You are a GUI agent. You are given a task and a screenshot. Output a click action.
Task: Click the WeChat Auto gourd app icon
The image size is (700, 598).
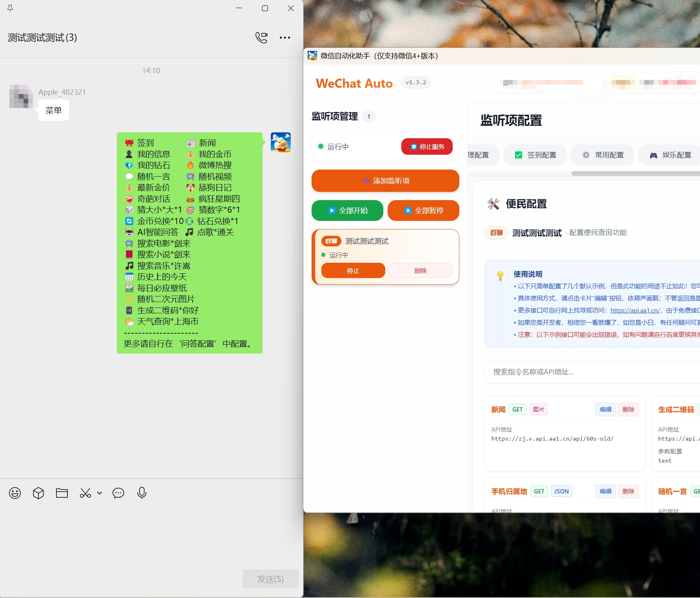(312, 56)
